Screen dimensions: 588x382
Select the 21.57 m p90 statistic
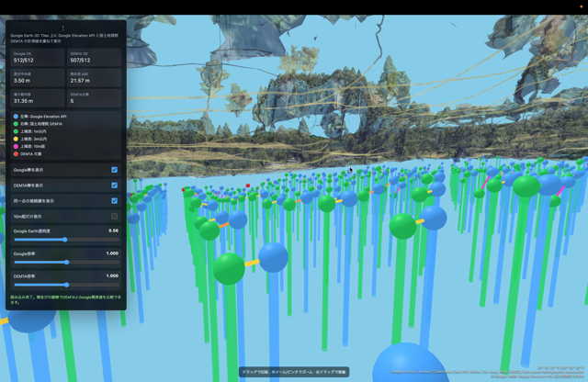tap(80, 81)
